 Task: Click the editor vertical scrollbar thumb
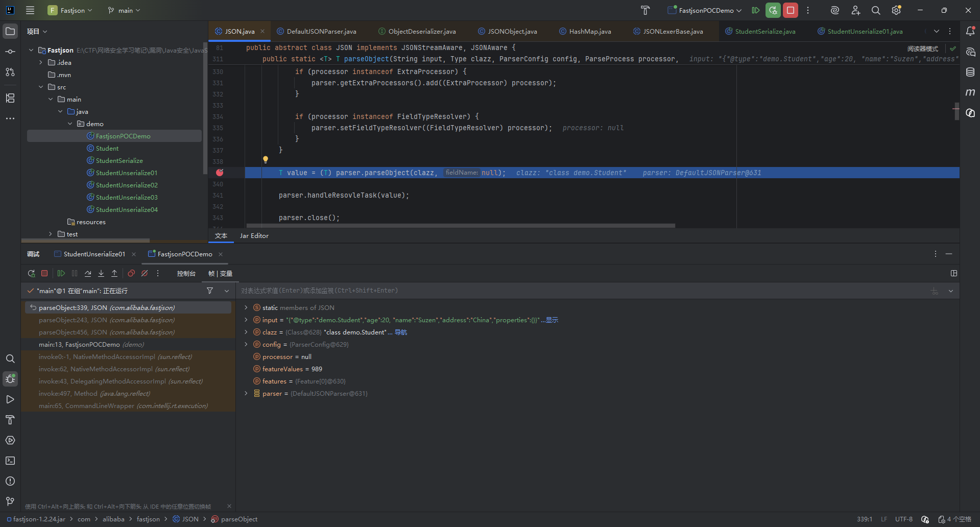(957, 111)
